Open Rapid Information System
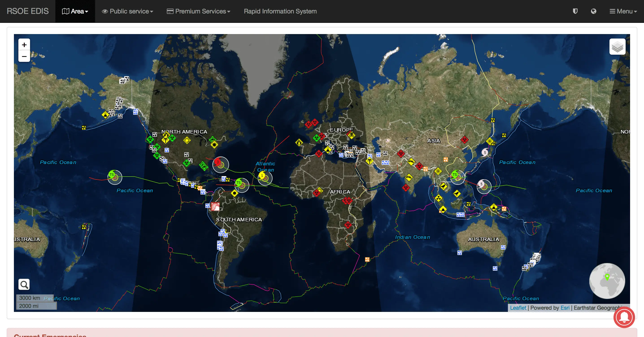This screenshot has height=337, width=644. 280,11
